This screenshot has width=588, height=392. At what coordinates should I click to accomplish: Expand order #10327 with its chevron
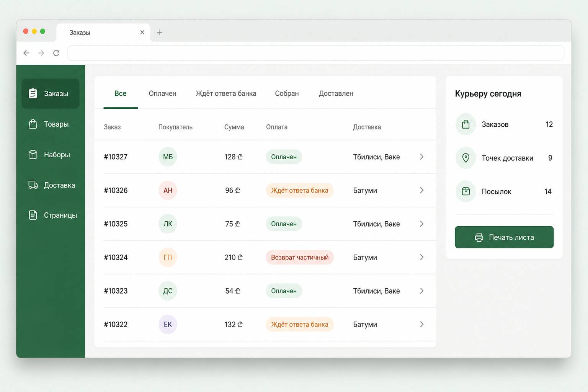tap(421, 157)
